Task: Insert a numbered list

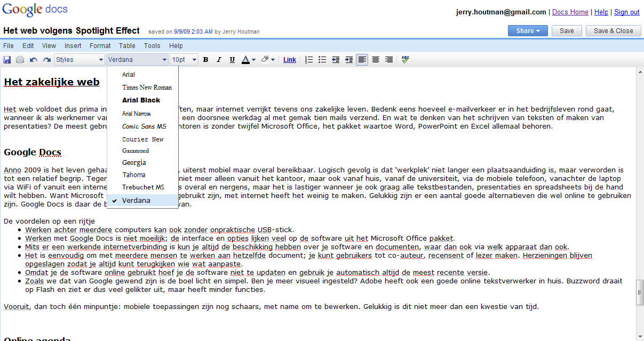Action: 309,60
